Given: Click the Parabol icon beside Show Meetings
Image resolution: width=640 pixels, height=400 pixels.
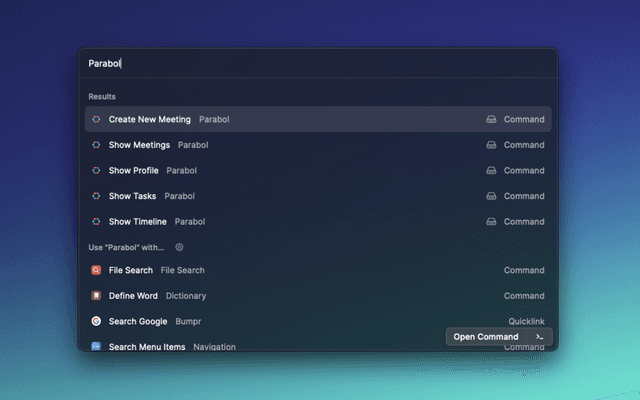Looking at the screenshot, I should pos(96,145).
